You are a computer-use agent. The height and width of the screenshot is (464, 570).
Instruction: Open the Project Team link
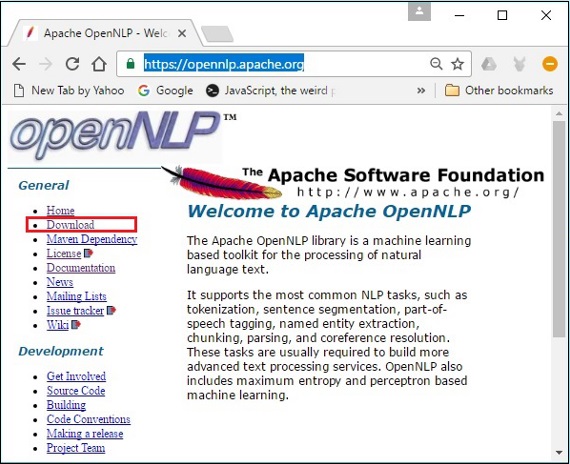click(76, 448)
